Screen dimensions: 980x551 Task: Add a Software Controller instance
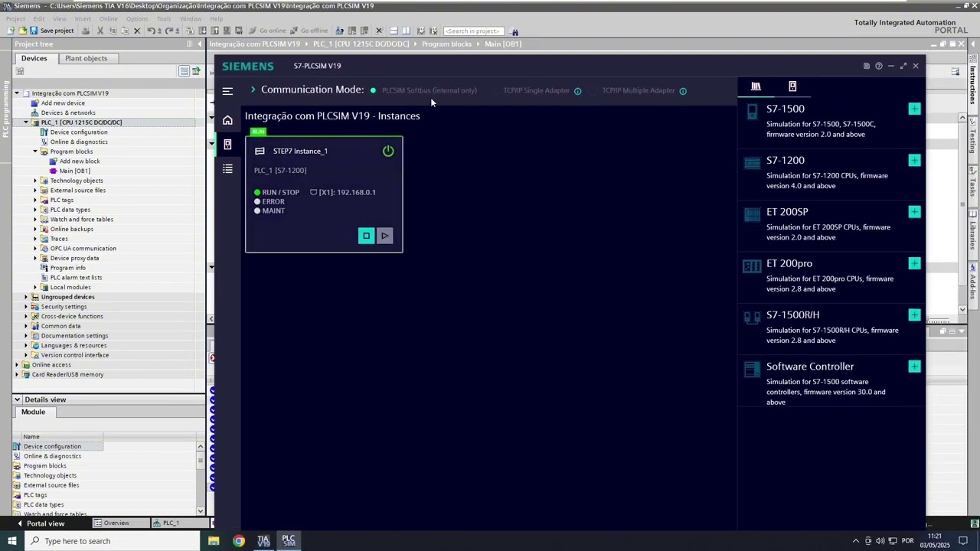914,366
